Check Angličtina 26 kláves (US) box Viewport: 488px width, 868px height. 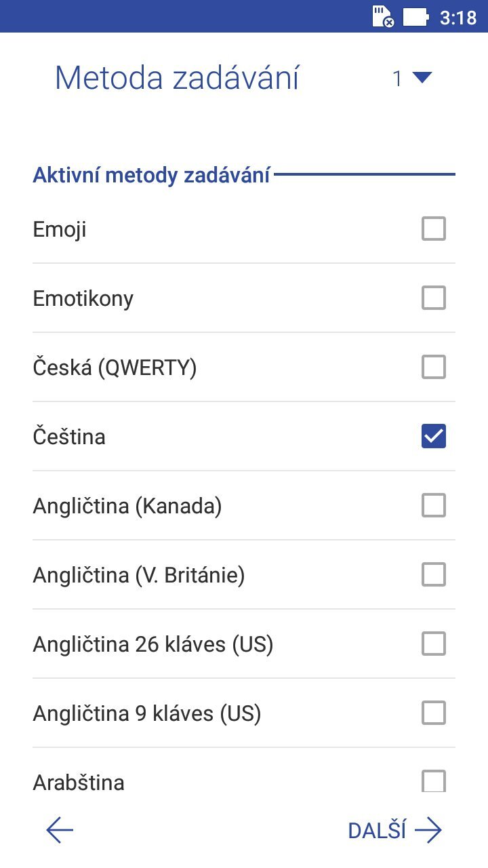(434, 644)
